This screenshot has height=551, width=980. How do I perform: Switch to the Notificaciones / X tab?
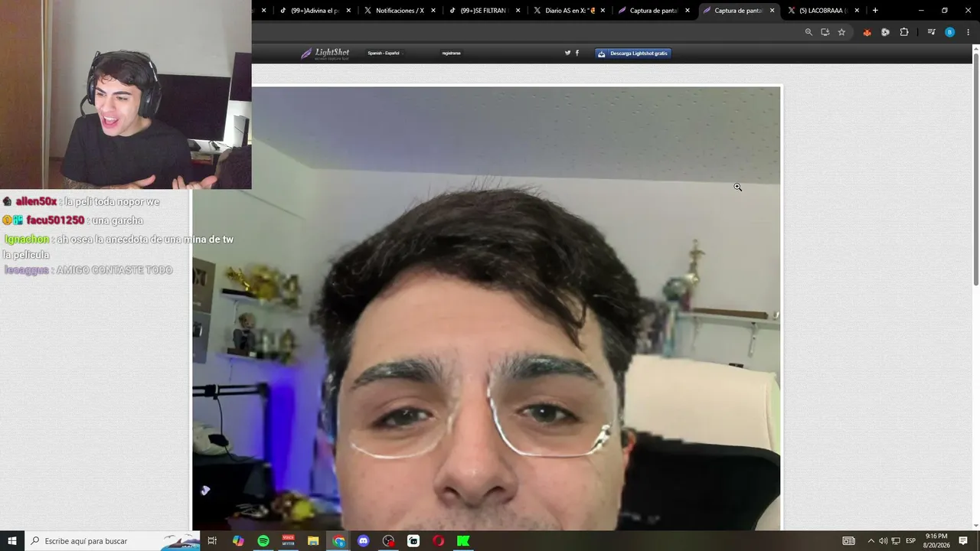click(400, 11)
